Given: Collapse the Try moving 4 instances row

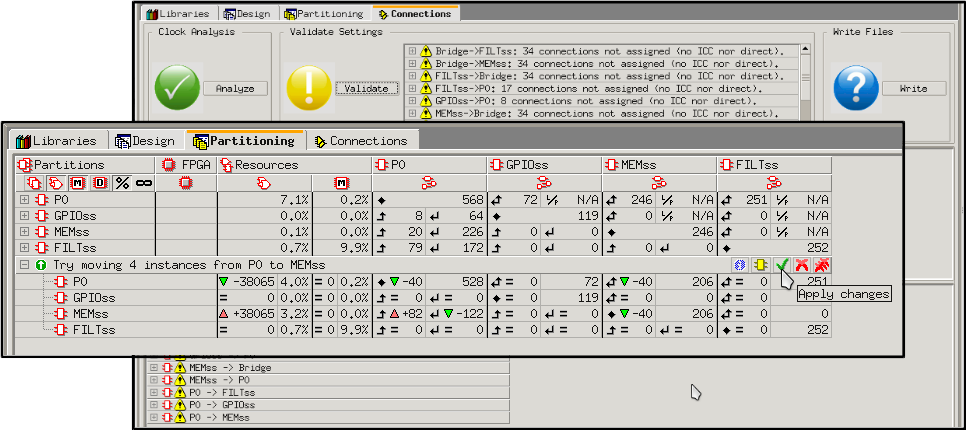Looking at the screenshot, I should tap(25, 265).
